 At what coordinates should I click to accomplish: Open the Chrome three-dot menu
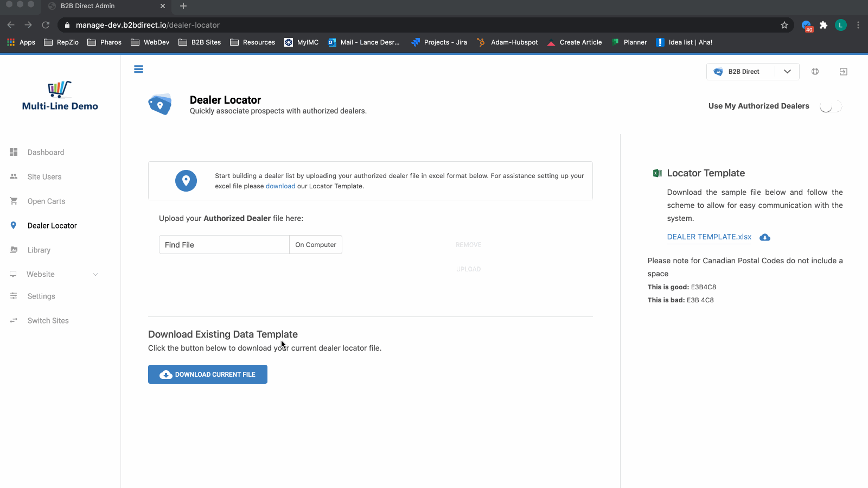coord(858,25)
